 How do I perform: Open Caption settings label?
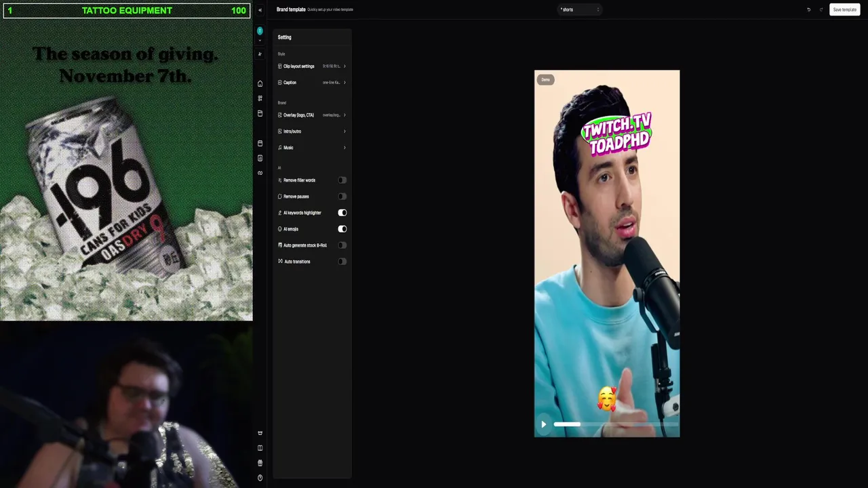(290, 83)
